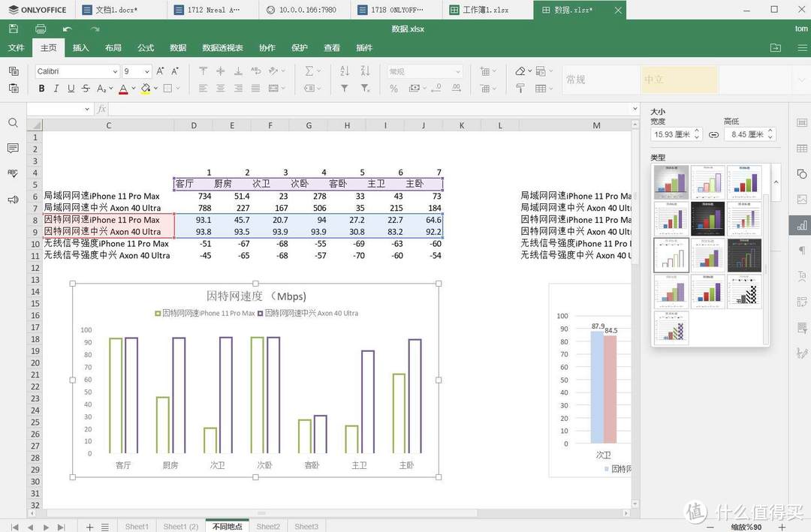Image resolution: width=811 pixels, height=532 pixels.
Task: Sort descending Z to A
Action: pyautogui.click(x=365, y=71)
